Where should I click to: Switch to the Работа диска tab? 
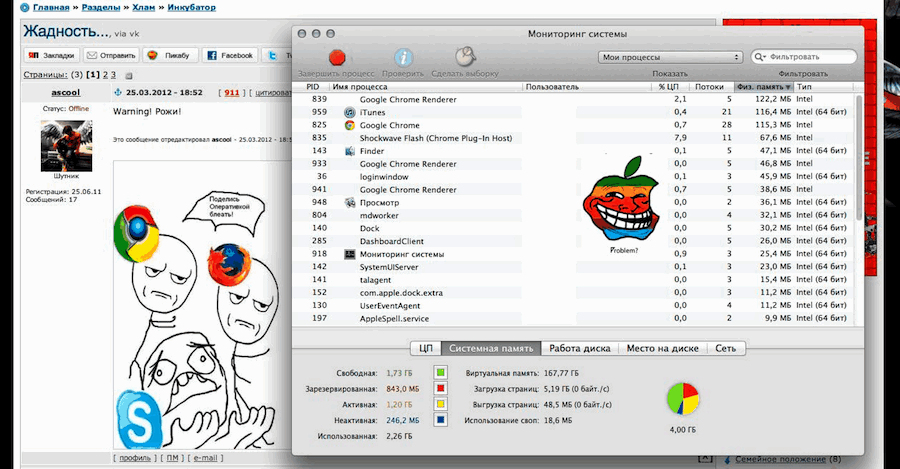coord(580,348)
